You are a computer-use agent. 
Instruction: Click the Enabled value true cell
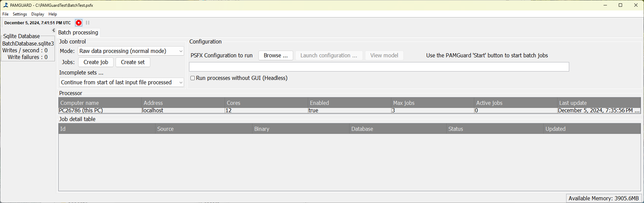(x=349, y=110)
